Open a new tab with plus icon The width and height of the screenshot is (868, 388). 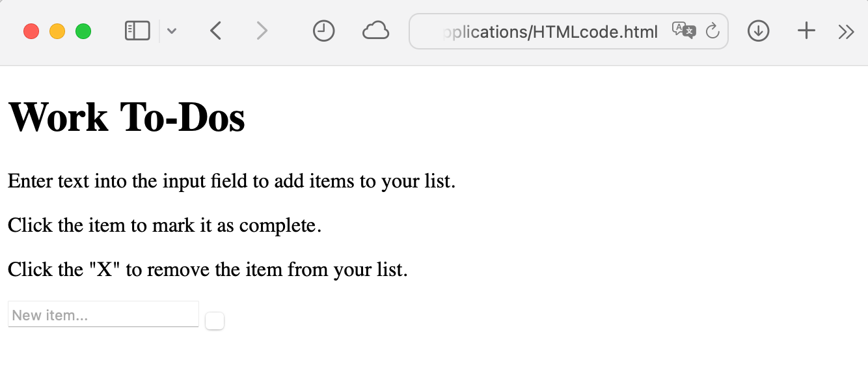coord(806,31)
